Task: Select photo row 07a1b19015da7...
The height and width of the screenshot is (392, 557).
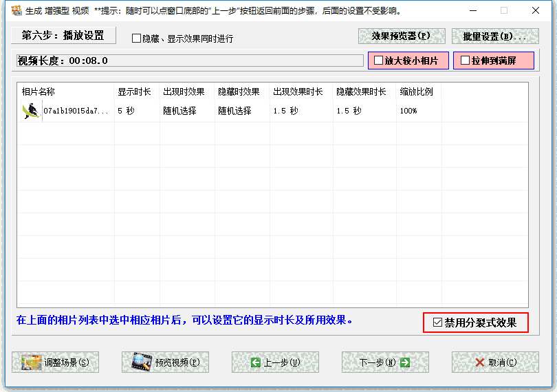Action: (x=272, y=111)
